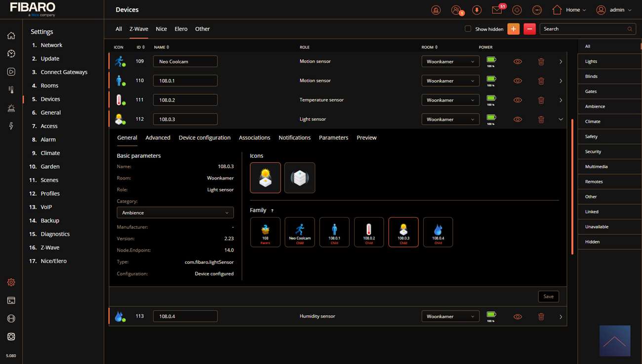The image size is (642, 364).
Task: Click the mail notifications envelope icon
Action: (497, 10)
